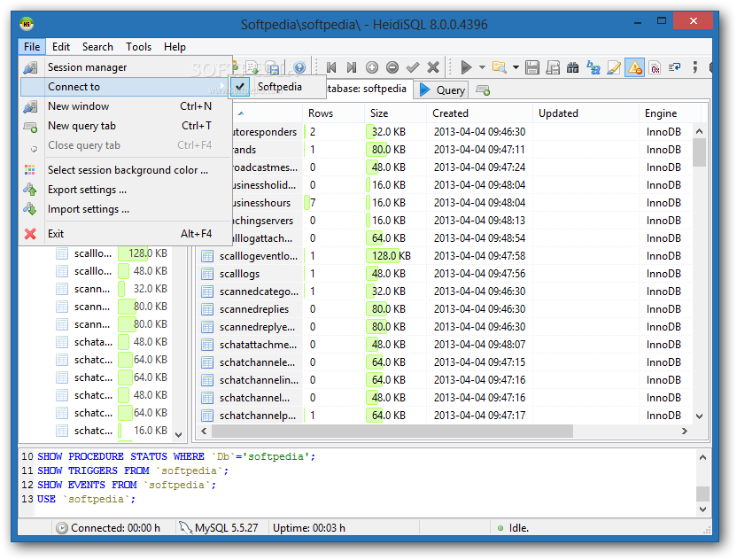The width and height of the screenshot is (737, 560).
Task: Click the MySQL 5.5.27 status entry
Action: (x=220, y=528)
